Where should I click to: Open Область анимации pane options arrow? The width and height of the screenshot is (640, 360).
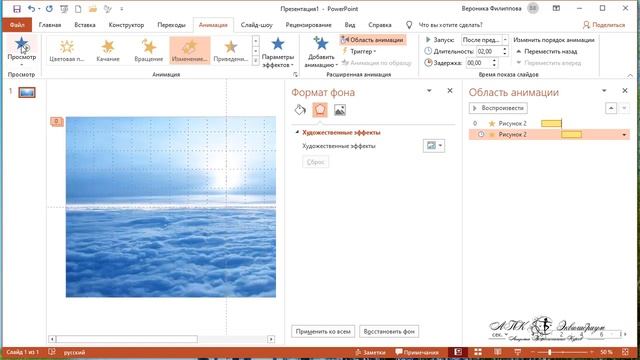pyautogui.click(x=604, y=91)
